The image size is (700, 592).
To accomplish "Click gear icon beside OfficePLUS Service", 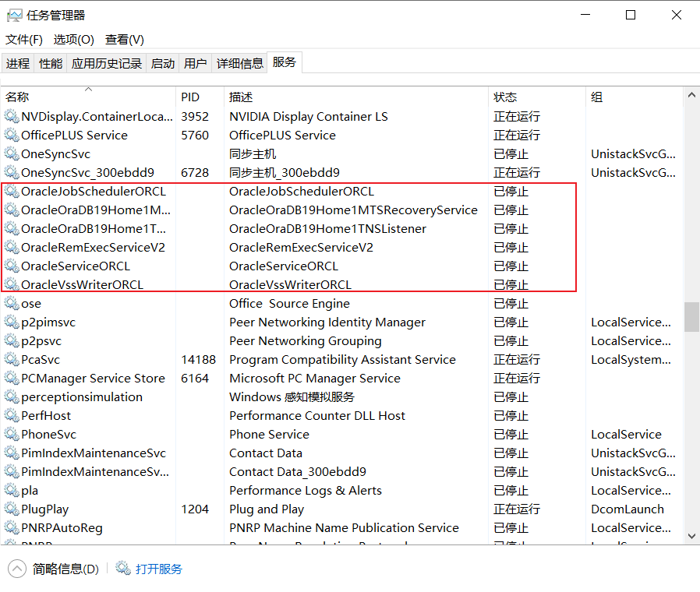I will [x=12, y=136].
